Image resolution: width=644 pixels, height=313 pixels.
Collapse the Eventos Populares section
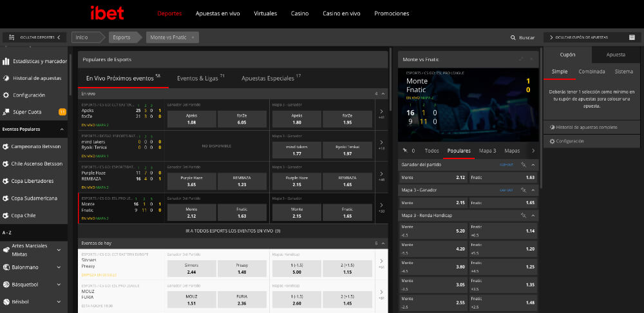[62, 129]
